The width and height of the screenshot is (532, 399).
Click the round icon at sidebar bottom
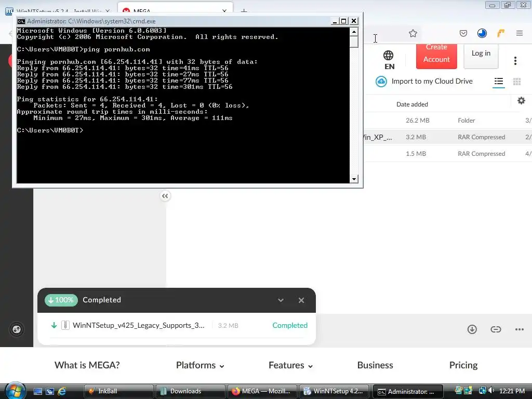coord(17,329)
